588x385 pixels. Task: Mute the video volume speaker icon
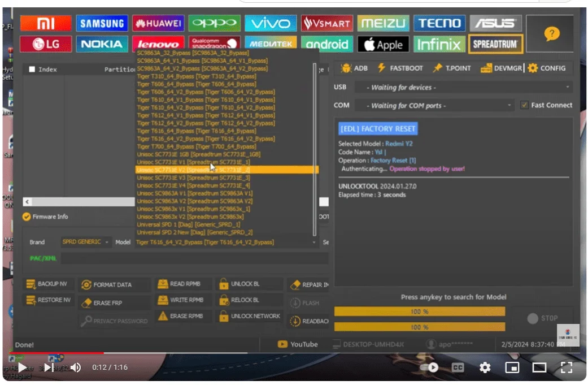pos(76,367)
